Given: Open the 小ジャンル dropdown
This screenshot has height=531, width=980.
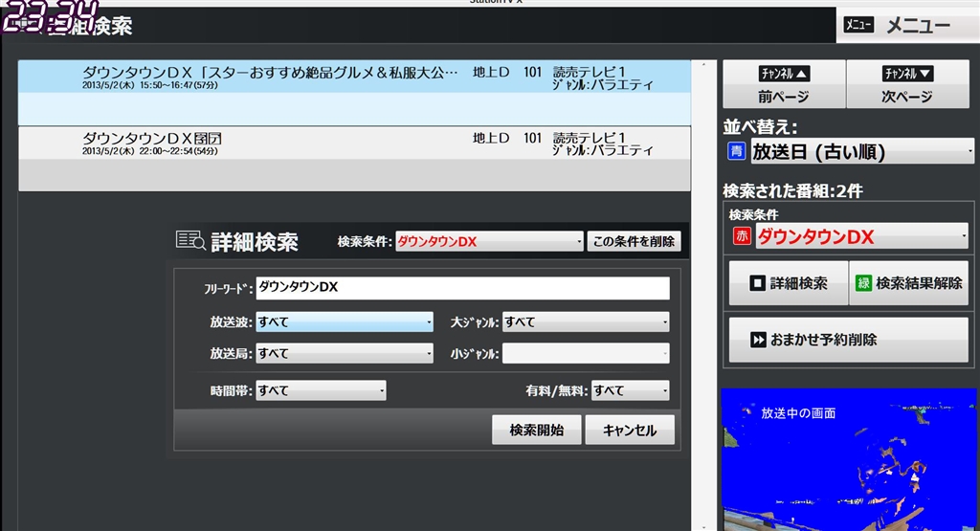Looking at the screenshot, I should tap(586, 353).
